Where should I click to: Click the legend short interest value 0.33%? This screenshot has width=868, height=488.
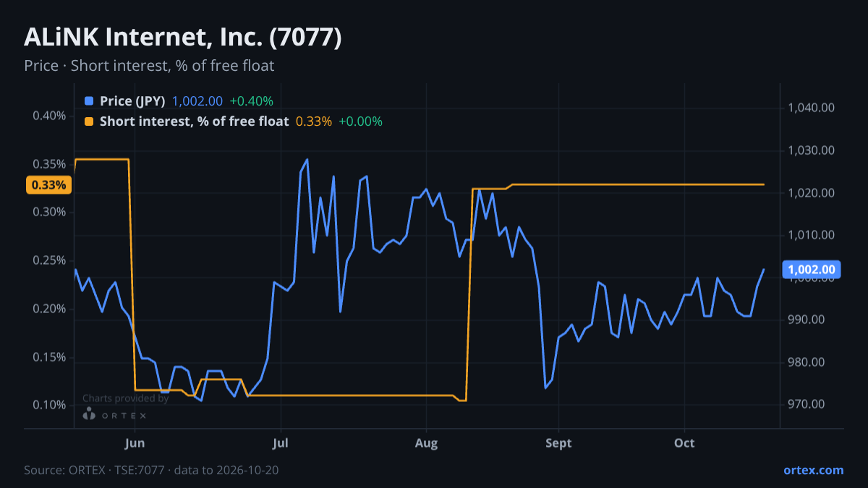tap(314, 121)
